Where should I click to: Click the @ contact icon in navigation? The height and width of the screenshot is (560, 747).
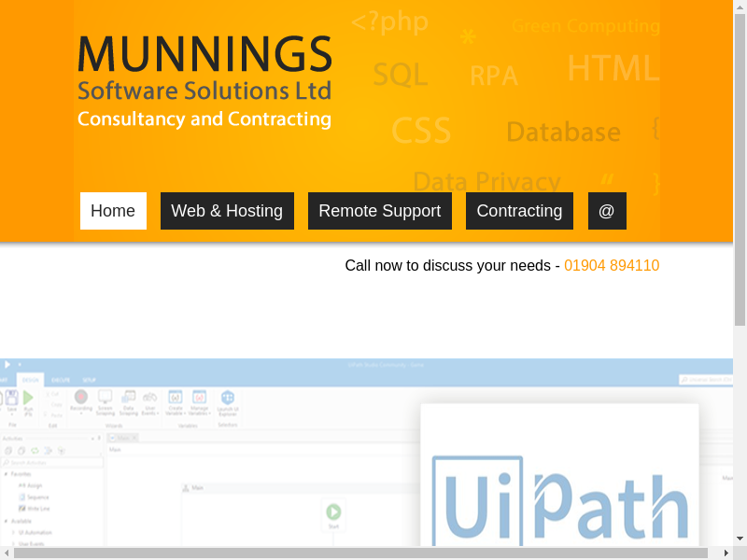(x=607, y=211)
